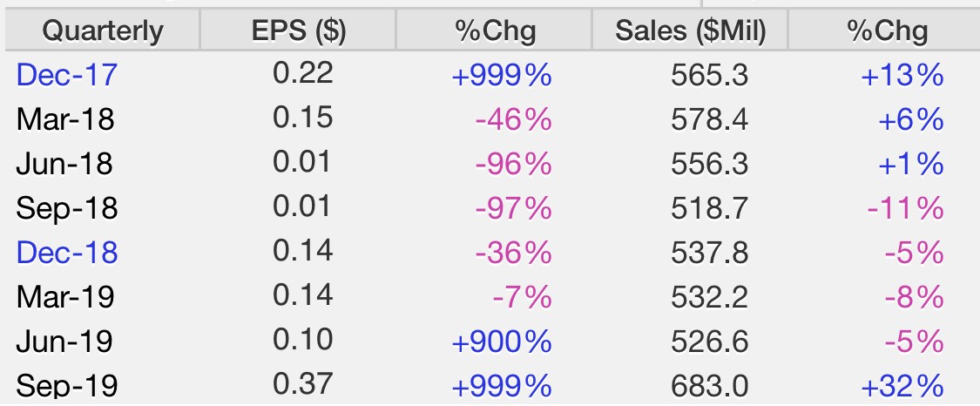This screenshot has width=980, height=406.
Task: Click the Sales ($Mil) column header
Action: click(x=690, y=30)
